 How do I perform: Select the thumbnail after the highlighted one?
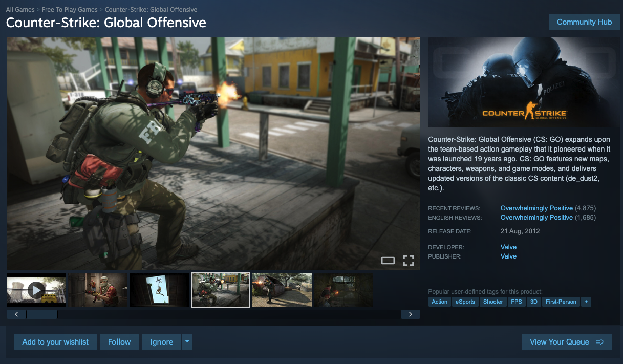click(282, 290)
